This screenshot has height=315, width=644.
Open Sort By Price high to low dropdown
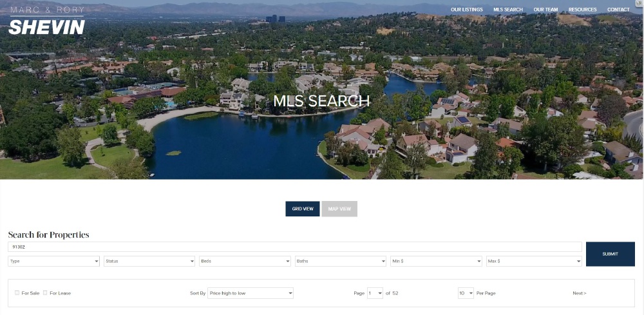pos(251,293)
